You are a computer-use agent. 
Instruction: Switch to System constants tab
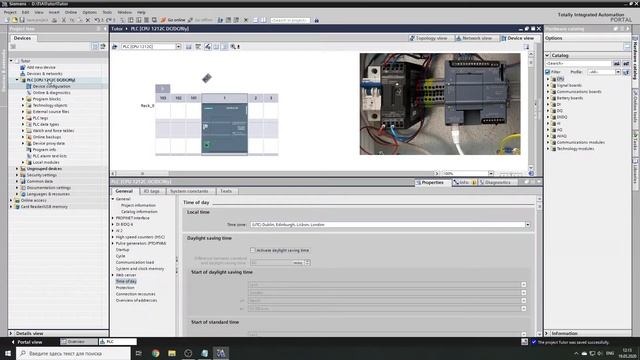pos(189,191)
